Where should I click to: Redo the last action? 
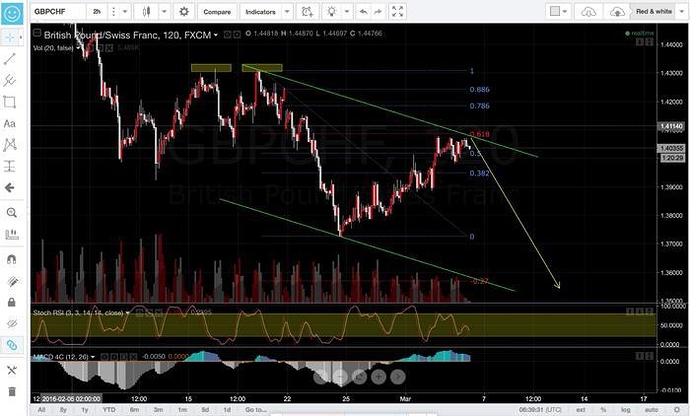[378, 12]
